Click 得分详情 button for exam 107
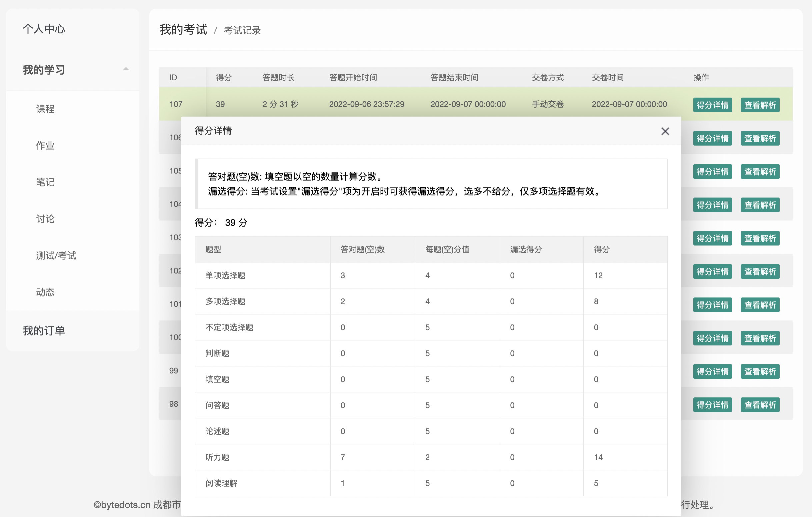Viewport: 812px width, 517px height. click(x=712, y=105)
